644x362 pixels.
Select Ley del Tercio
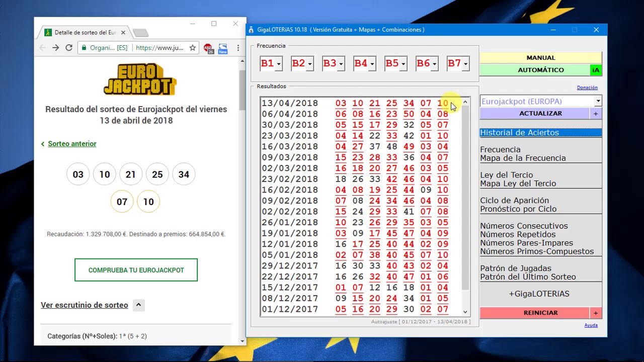tap(506, 175)
